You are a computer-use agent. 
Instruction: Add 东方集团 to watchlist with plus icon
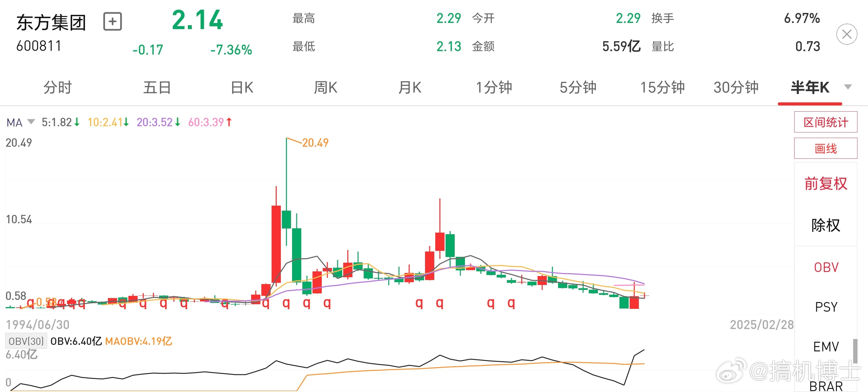point(112,22)
